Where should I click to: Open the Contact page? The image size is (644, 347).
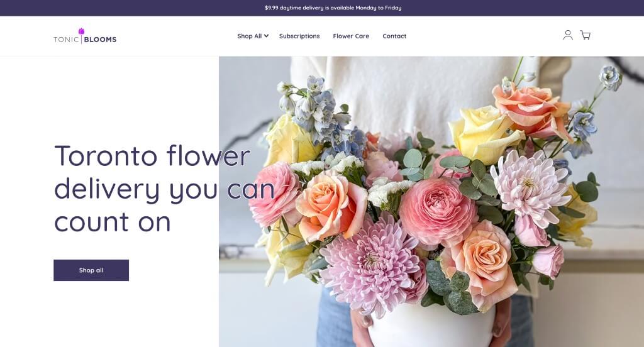coord(394,36)
